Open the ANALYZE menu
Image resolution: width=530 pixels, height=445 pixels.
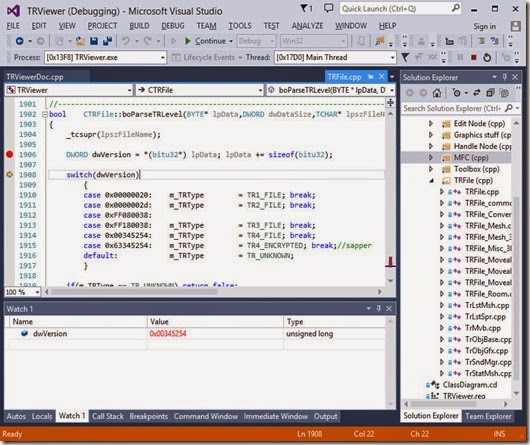307,26
